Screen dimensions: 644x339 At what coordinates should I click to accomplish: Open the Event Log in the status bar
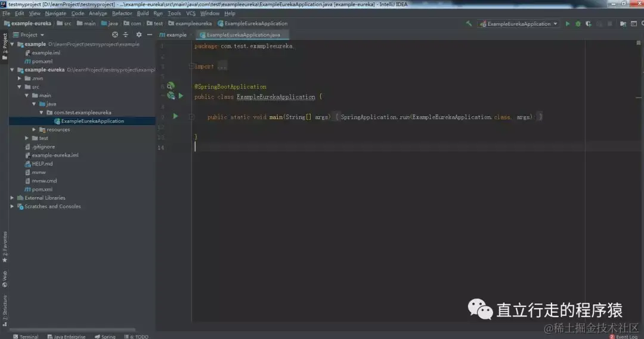[624, 337]
